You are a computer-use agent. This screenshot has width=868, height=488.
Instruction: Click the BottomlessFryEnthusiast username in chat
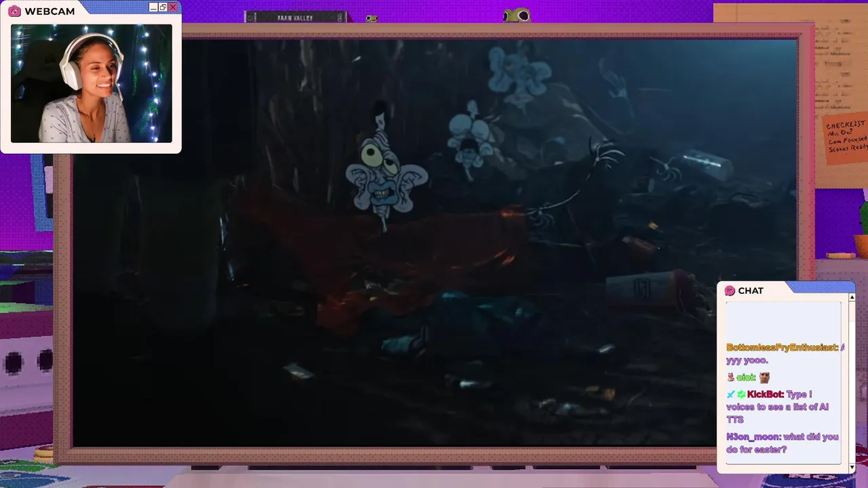point(782,347)
